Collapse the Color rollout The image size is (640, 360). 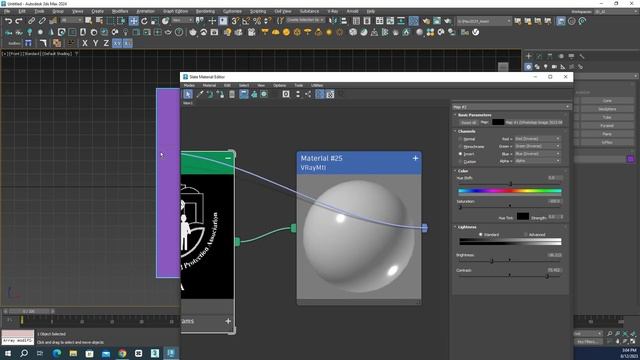pos(463,171)
